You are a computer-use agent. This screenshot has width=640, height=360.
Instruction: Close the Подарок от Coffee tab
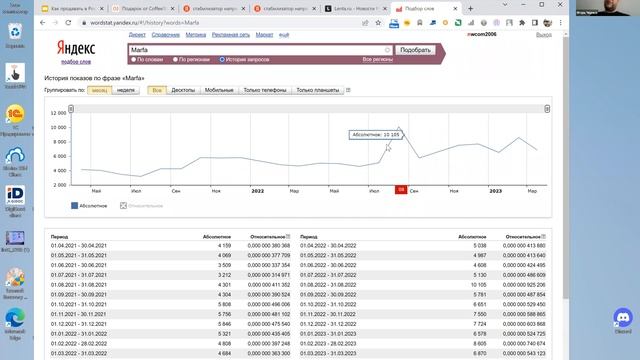pos(173,8)
